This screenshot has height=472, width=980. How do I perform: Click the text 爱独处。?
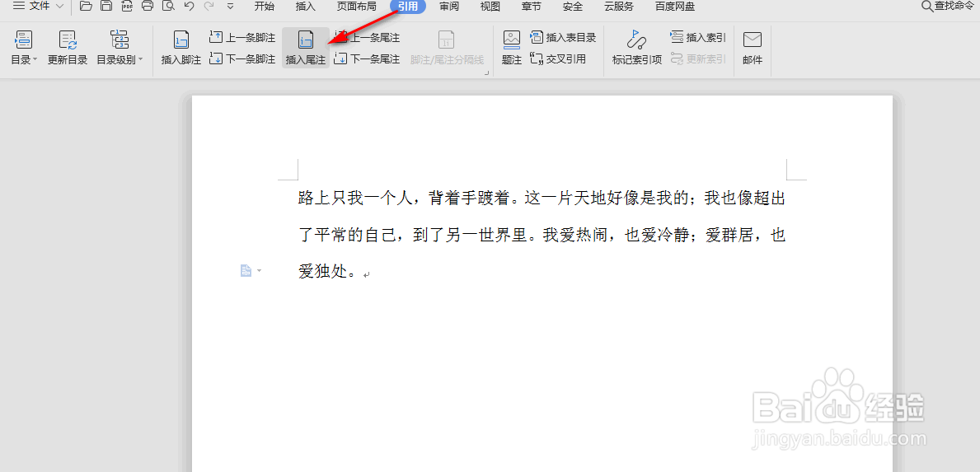[x=327, y=272]
